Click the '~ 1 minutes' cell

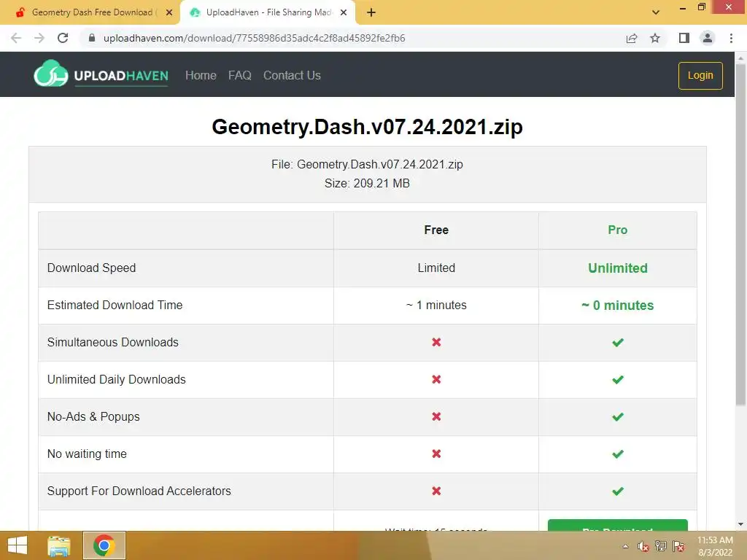coord(436,306)
